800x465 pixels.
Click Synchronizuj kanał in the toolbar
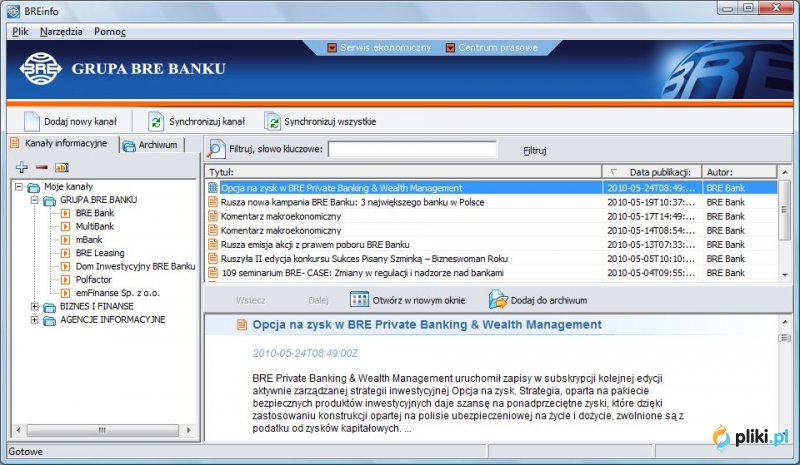196,121
